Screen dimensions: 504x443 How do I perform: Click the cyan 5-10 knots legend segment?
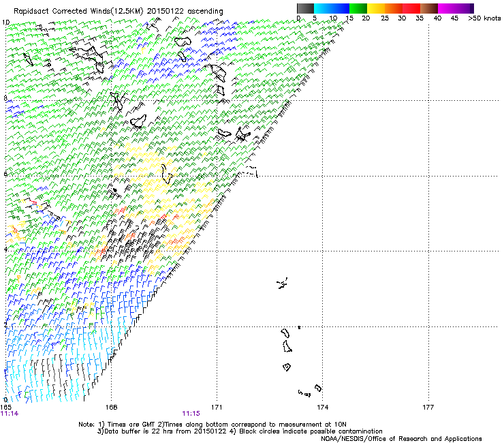323,8
